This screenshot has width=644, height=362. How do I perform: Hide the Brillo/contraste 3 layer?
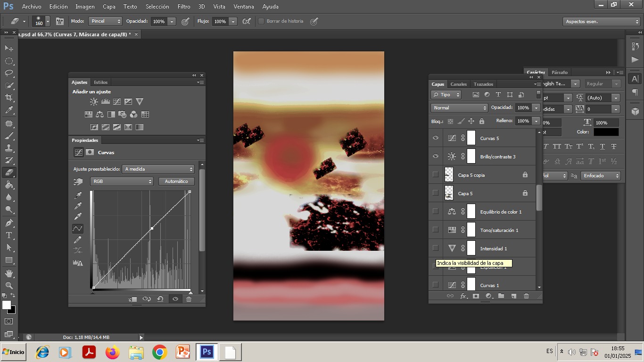coord(436,156)
